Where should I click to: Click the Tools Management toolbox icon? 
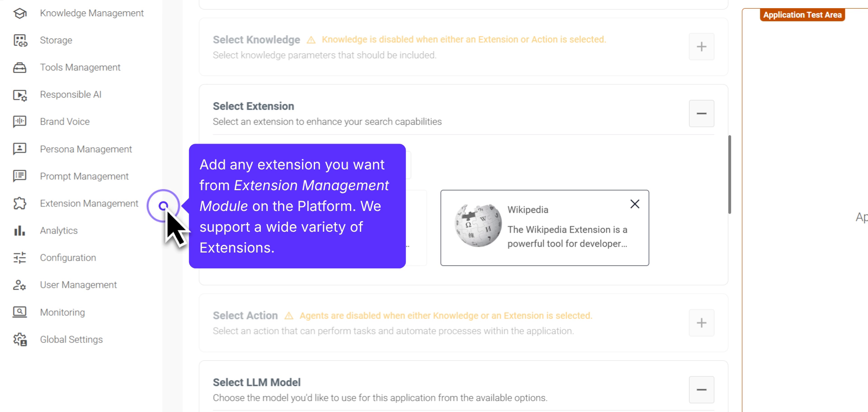(20, 68)
